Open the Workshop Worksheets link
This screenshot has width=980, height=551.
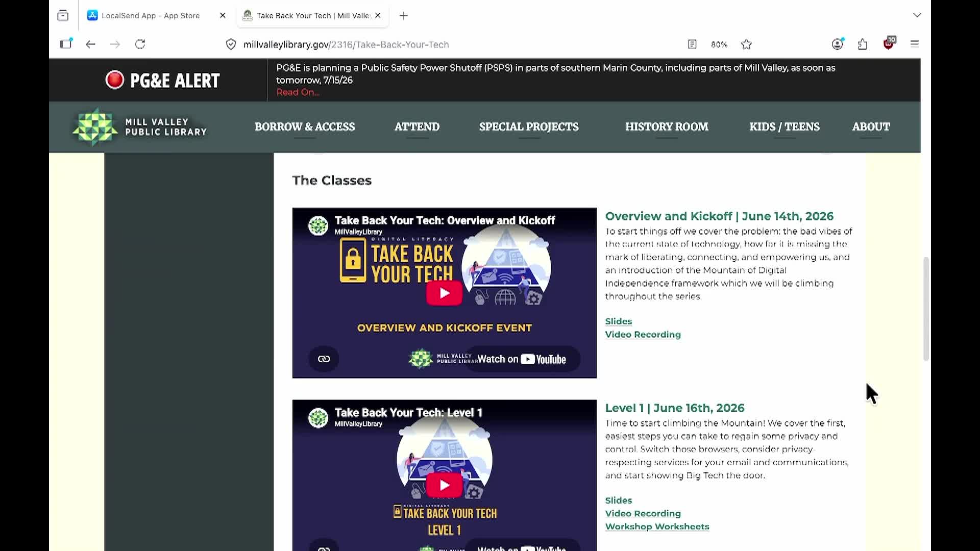coord(657,527)
